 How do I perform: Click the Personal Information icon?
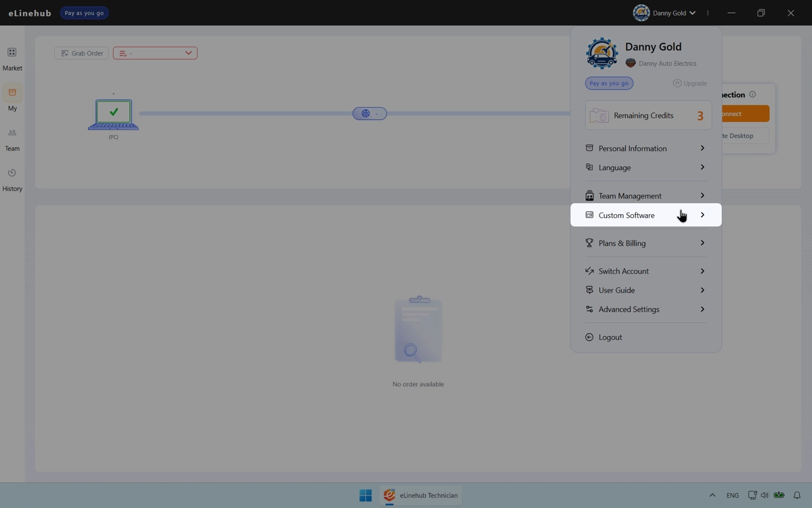(x=589, y=148)
